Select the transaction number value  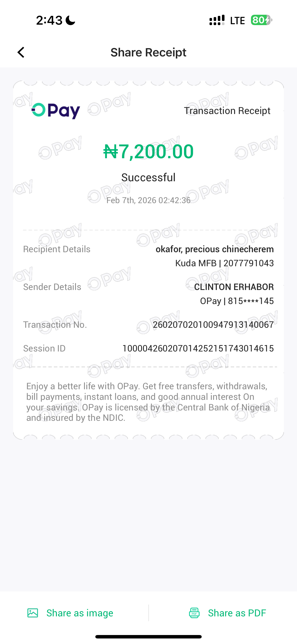click(213, 325)
